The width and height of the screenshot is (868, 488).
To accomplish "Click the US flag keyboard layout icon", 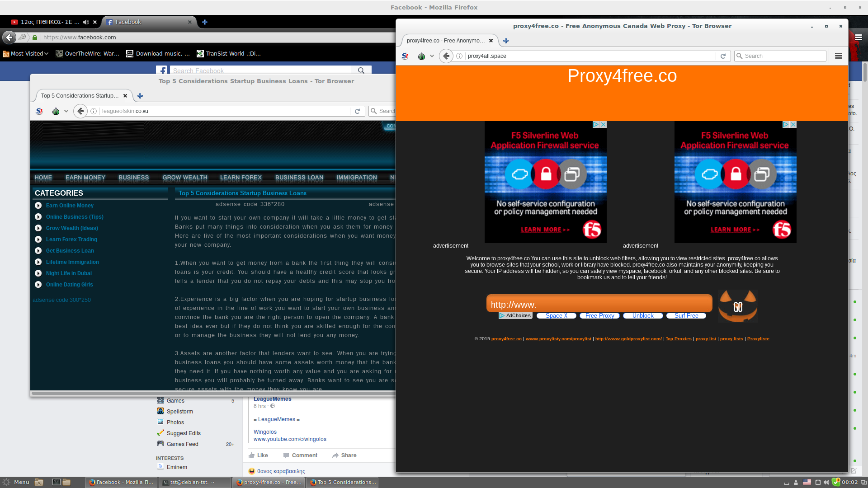I will (x=807, y=483).
